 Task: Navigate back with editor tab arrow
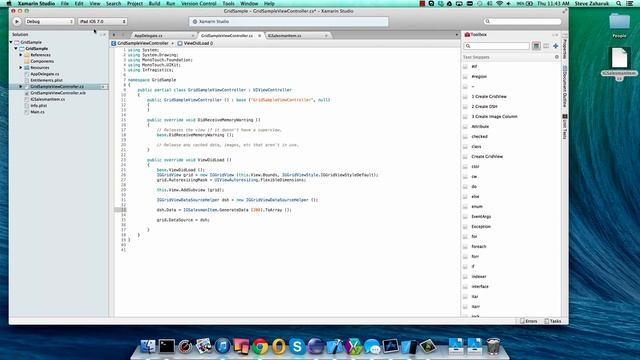click(114, 35)
